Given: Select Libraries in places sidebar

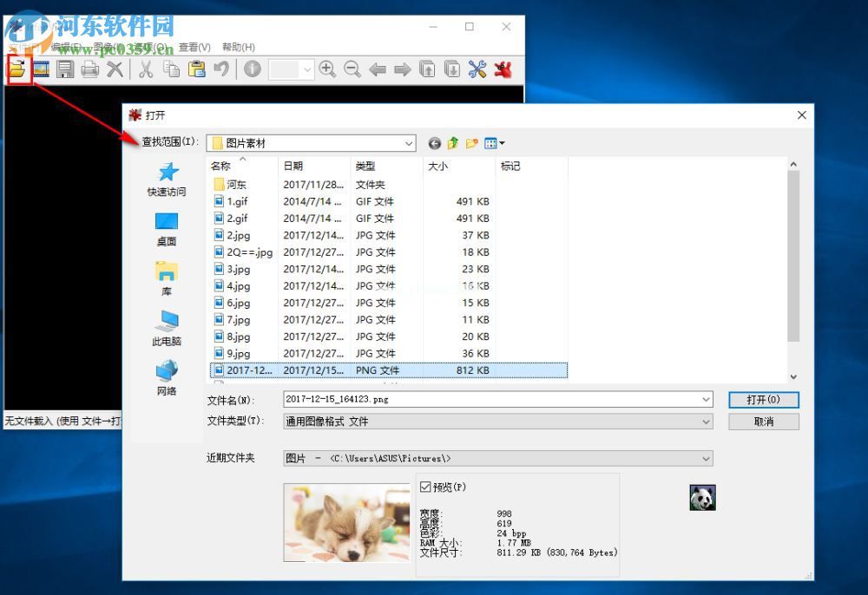Looking at the screenshot, I should pyautogui.click(x=167, y=279).
